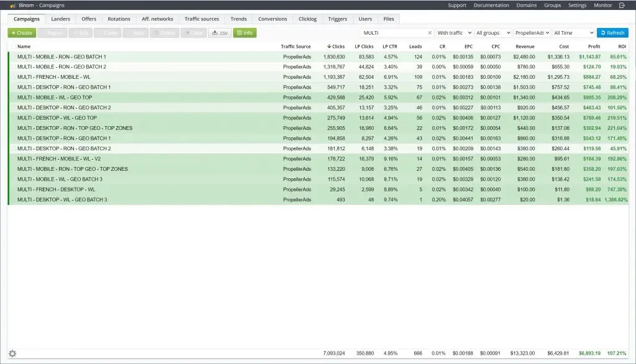The width and height of the screenshot is (636, 364).
Task: Click the green Info button
Action: click(245, 33)
